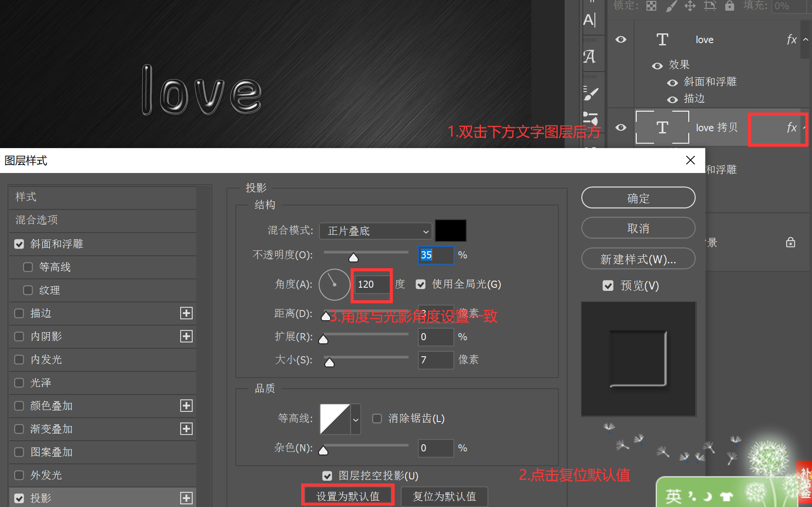The width and height of the screenshot is (812, 507).
Task: Lock image pixels brush icon
Action: [x=671, y=6]
